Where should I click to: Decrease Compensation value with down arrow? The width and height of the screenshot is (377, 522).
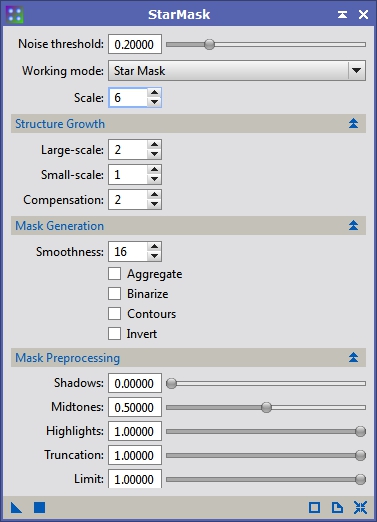[x=154, y=204]
